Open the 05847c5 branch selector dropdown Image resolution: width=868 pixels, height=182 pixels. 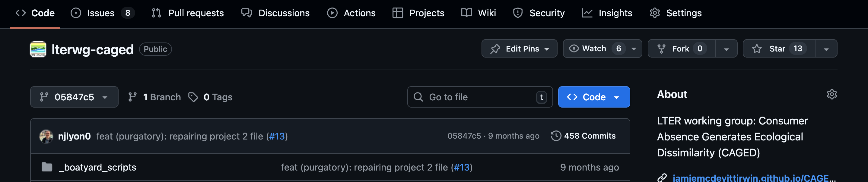(x=74, y=97)
